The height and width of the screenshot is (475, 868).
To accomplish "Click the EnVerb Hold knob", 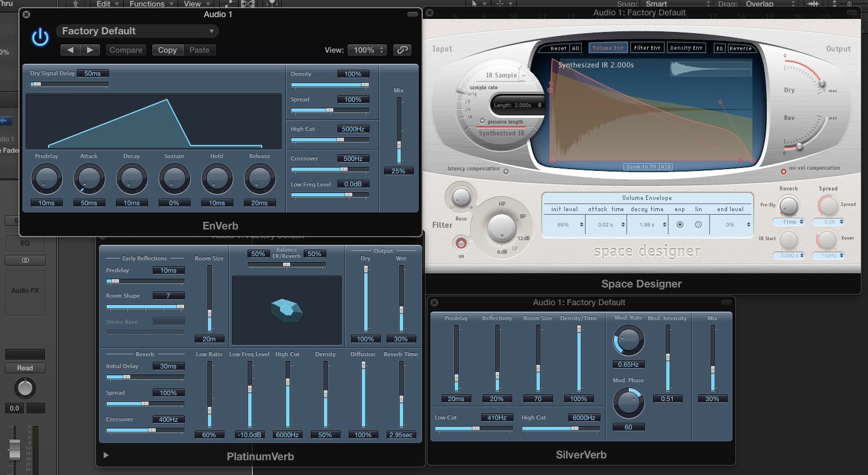I will coord(217,178).
